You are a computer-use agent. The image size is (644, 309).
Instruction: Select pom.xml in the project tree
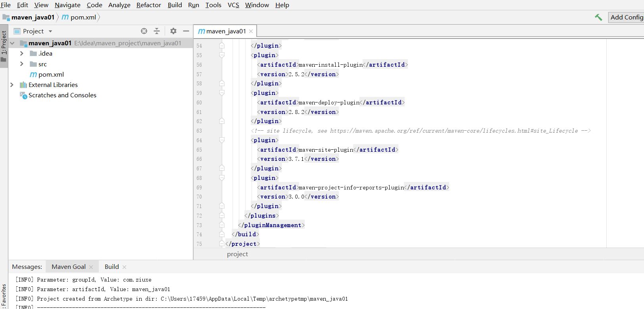pyautogui.click(x=47, y=74)
